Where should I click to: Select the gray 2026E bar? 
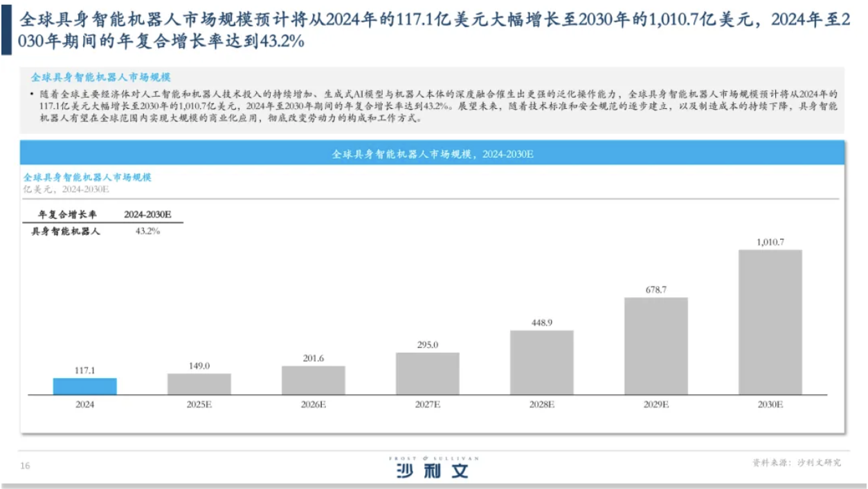tap(314, 380)
